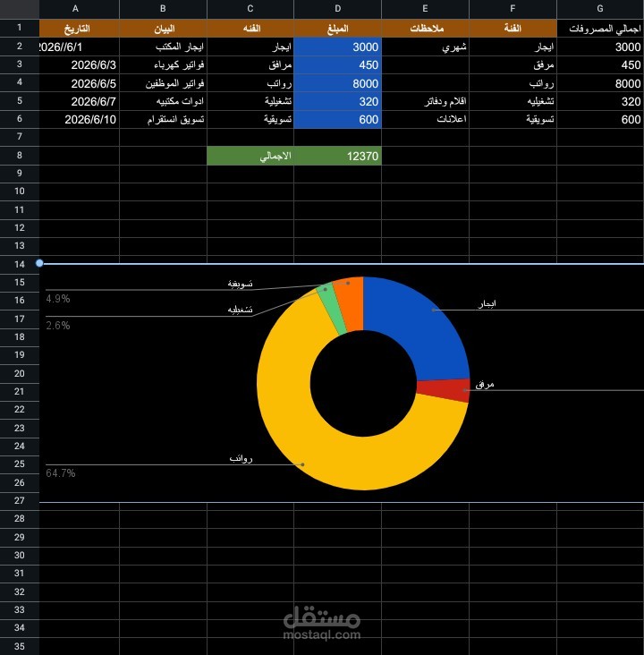Select the ادوات مكتبيه cell
This screenshot has width=644, height=655.
click(x=163, y=101)
